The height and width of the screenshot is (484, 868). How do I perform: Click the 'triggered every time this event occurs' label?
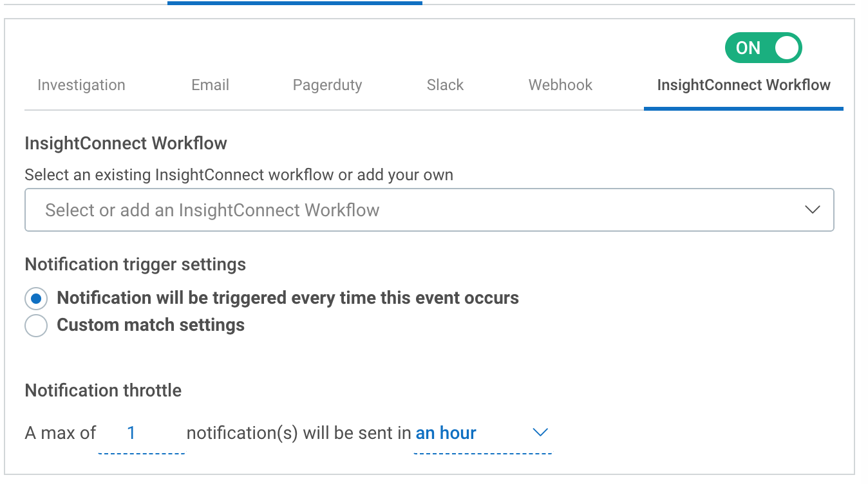coord(287,298)
